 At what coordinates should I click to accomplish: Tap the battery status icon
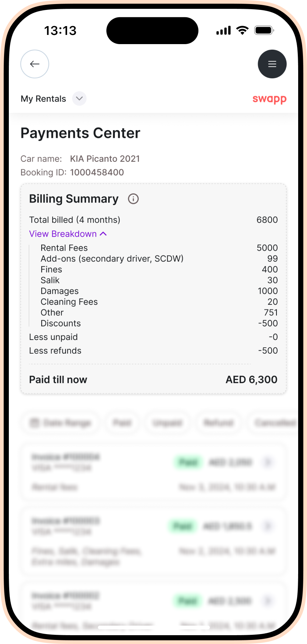(264, 30)
